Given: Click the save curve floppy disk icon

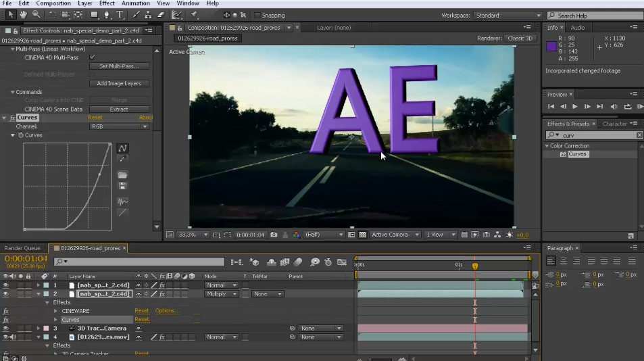Looking at the screenshot, I should tap(122, 186).
